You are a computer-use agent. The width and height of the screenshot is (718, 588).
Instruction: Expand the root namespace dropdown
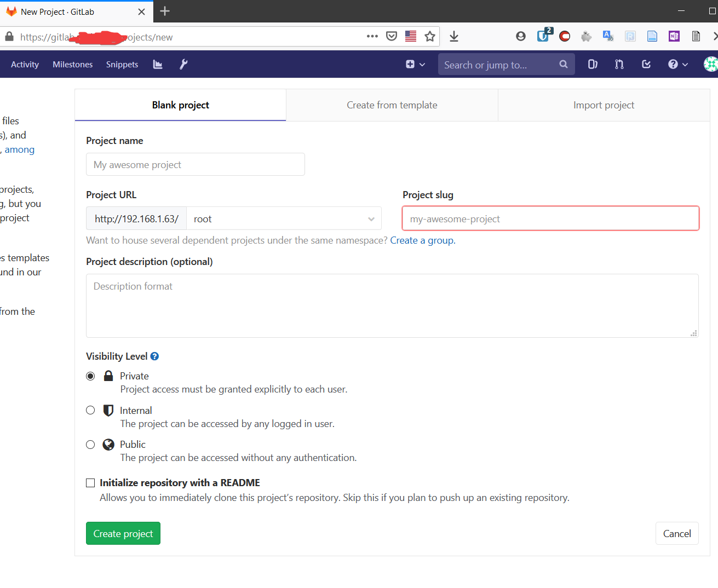(284, 218)
